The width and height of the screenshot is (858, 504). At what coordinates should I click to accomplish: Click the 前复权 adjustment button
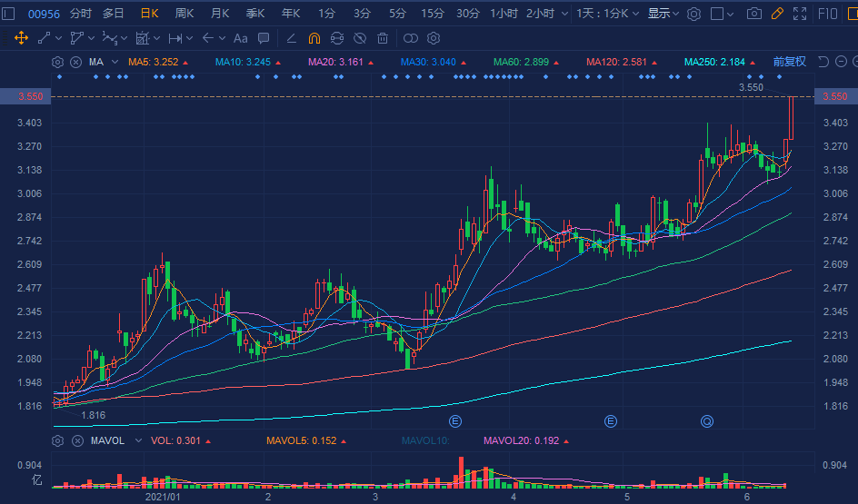(x=789, y=62)
